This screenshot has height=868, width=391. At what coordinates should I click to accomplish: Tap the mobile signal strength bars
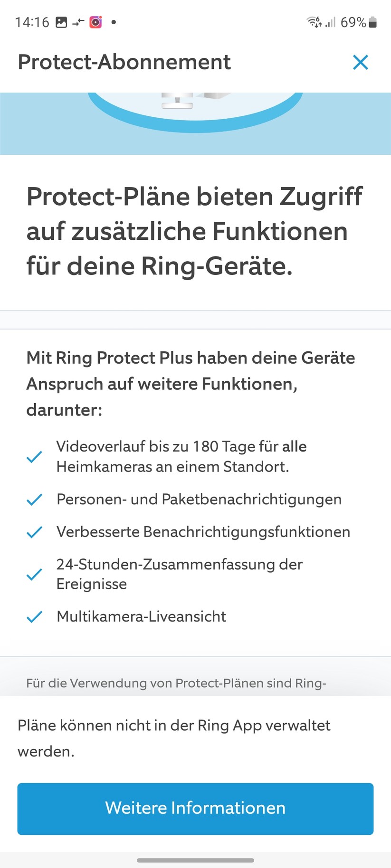point(331,22)
